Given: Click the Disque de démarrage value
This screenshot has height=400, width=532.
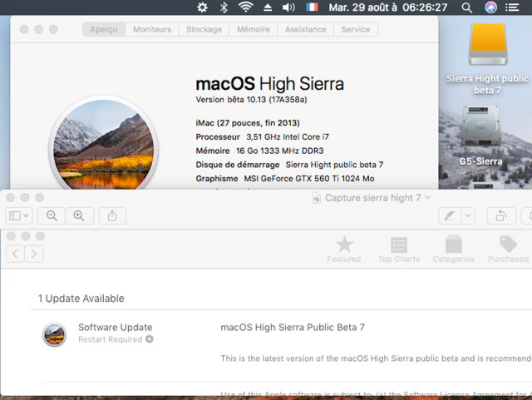Looking at the screenshot, I should 334,165.
